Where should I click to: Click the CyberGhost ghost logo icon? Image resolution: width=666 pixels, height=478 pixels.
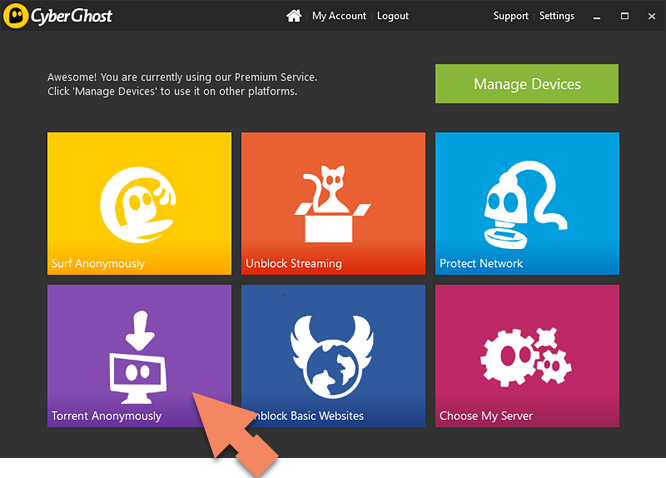click(15, 16)
